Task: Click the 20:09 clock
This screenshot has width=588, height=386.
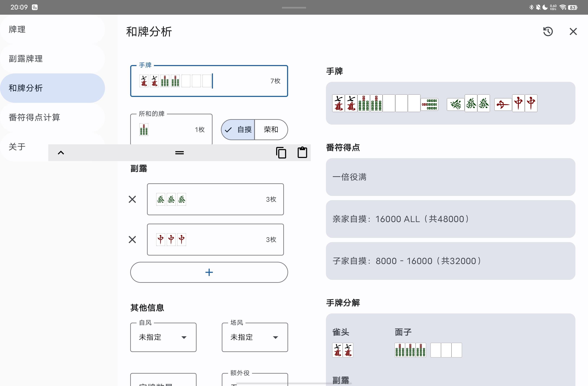Action: pos(19,7)
